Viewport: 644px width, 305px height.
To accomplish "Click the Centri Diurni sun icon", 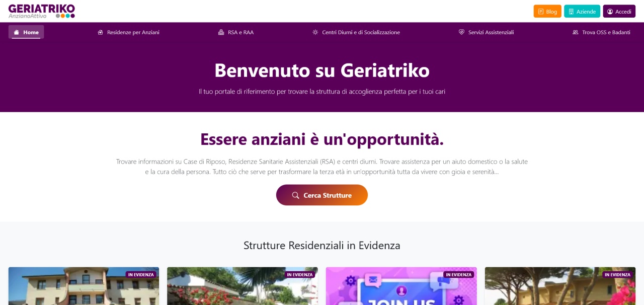I will [x=315, y=32].
